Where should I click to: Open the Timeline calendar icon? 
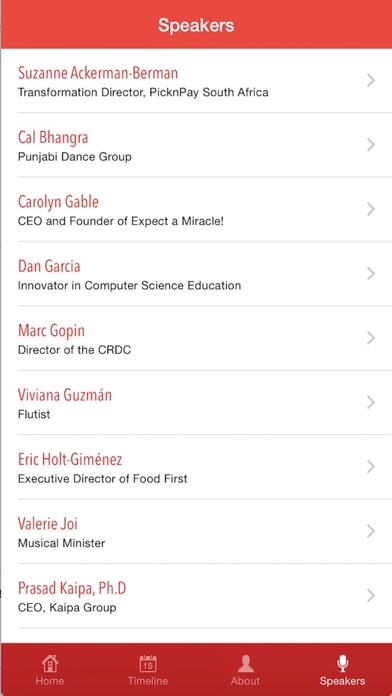(x=148, y=664)
